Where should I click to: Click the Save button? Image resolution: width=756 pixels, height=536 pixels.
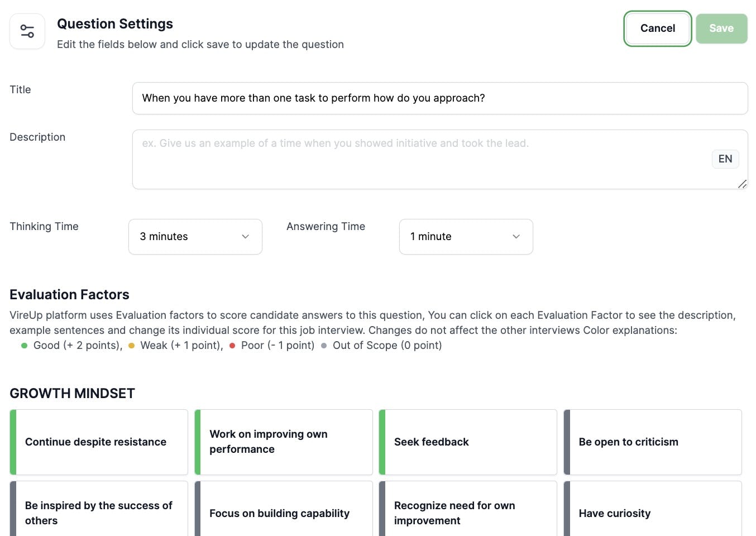[x=721, y=28]
